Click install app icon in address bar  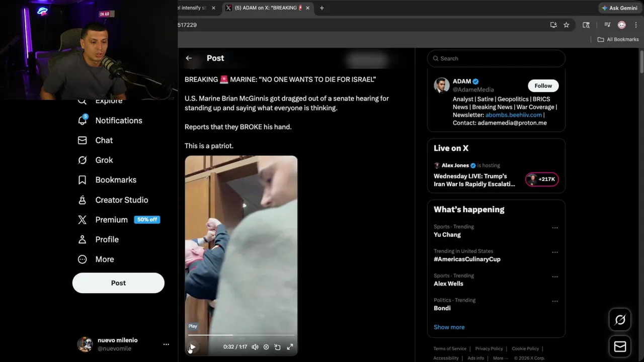pyautogui.click(x=553, y=25)
